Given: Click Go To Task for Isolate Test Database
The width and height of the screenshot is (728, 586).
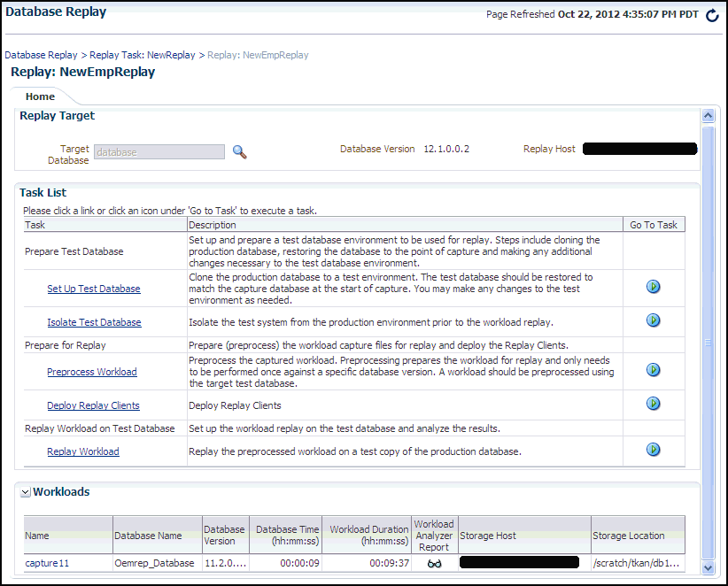Looking at the screenshot, I should 653,320.
